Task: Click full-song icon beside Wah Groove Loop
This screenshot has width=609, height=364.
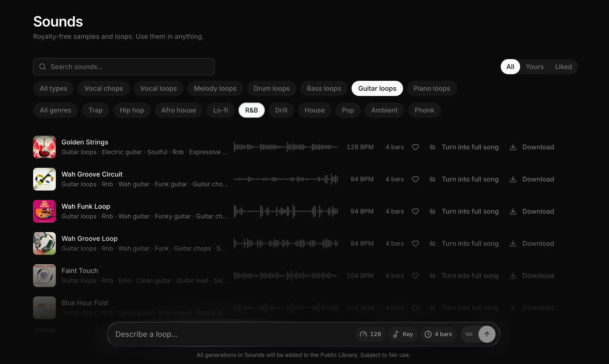Action: 432,243
